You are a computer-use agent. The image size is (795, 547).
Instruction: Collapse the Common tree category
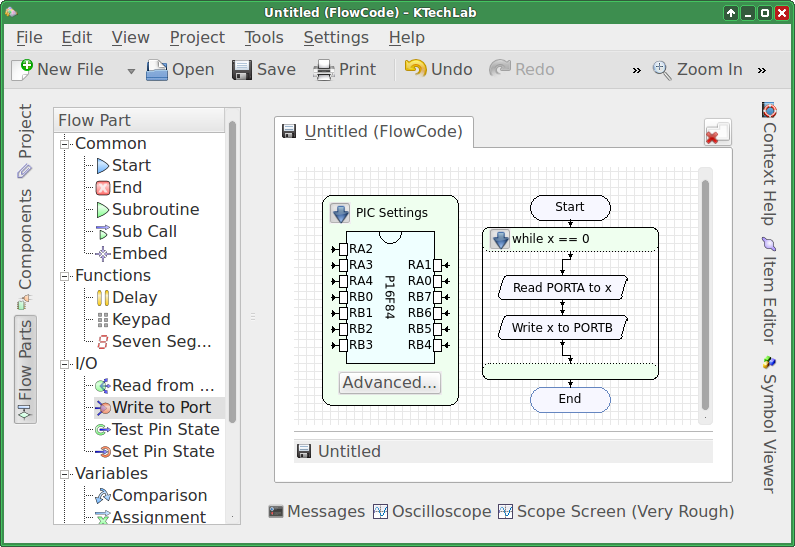[x=64, y=144]
